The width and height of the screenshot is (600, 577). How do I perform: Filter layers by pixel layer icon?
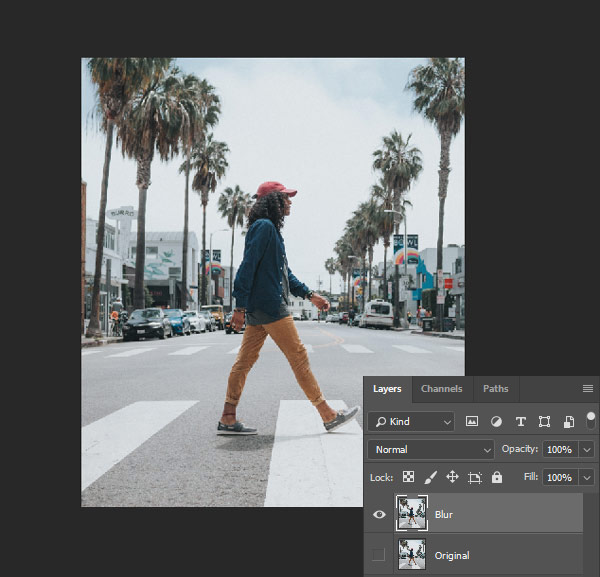coord(472,422)
